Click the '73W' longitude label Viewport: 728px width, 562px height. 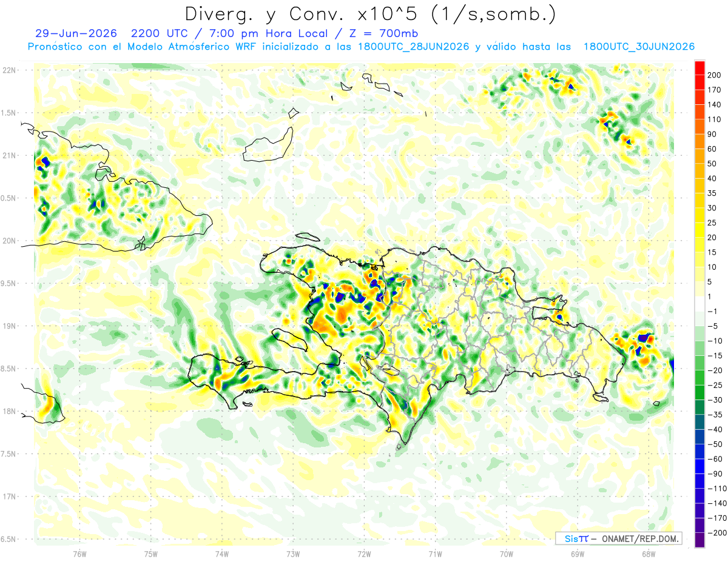(293, 554)
